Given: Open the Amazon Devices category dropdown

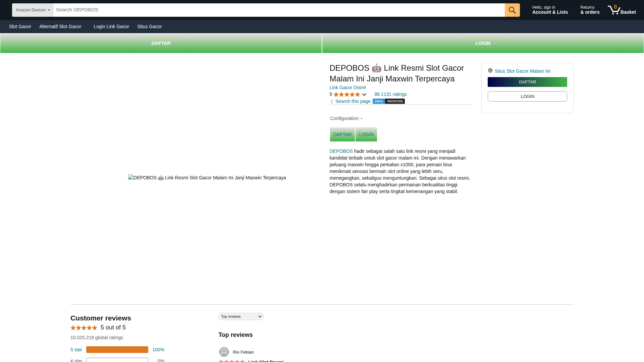Looking at the screenshot, I should [33, 10].
